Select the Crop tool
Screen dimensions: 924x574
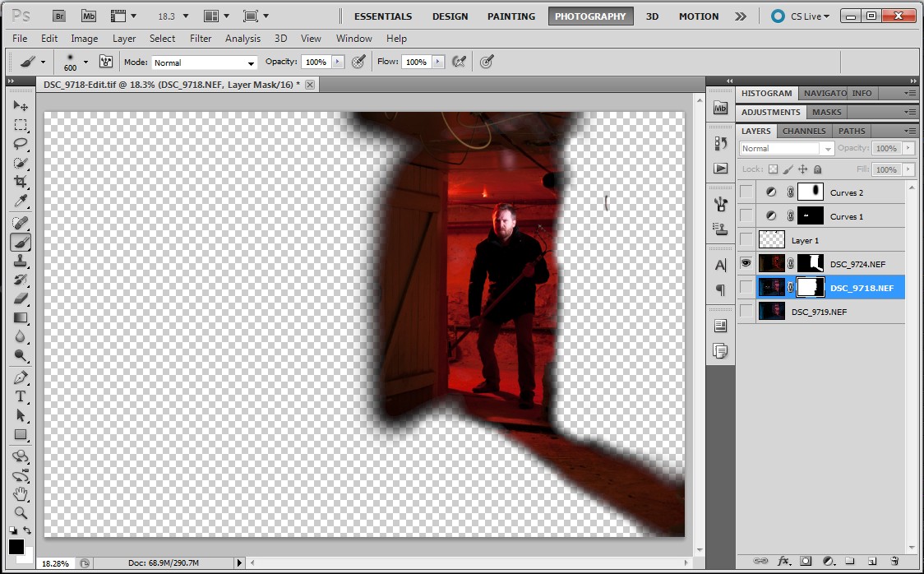pyautogui.click(x=21, y=182)
